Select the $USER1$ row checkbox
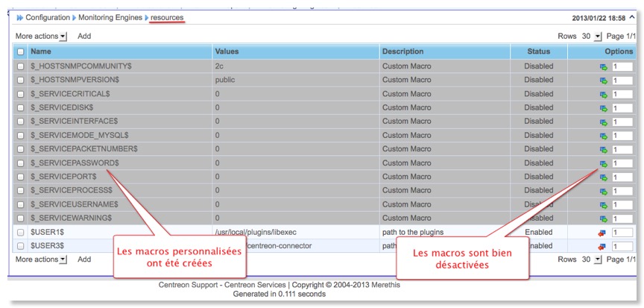The height and width of the screenshot is (308, 644). coord(21,233)
